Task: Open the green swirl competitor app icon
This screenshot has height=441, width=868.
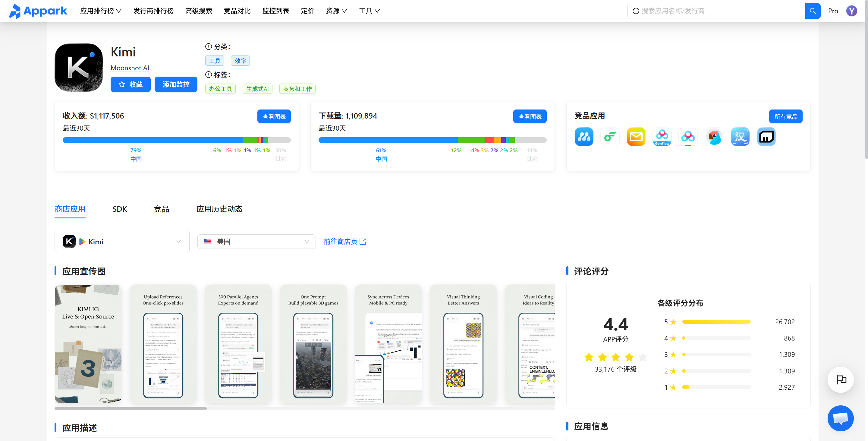Action: 609,137
